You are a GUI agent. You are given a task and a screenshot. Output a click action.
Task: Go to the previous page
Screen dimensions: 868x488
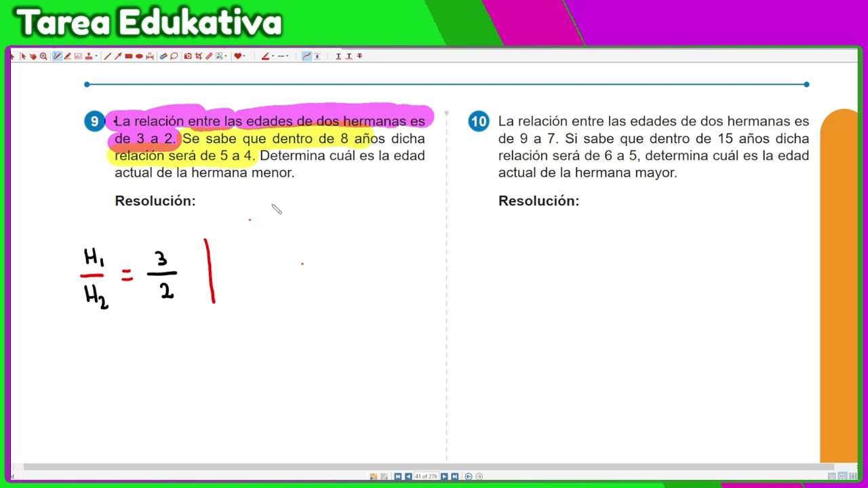(408, 476)
